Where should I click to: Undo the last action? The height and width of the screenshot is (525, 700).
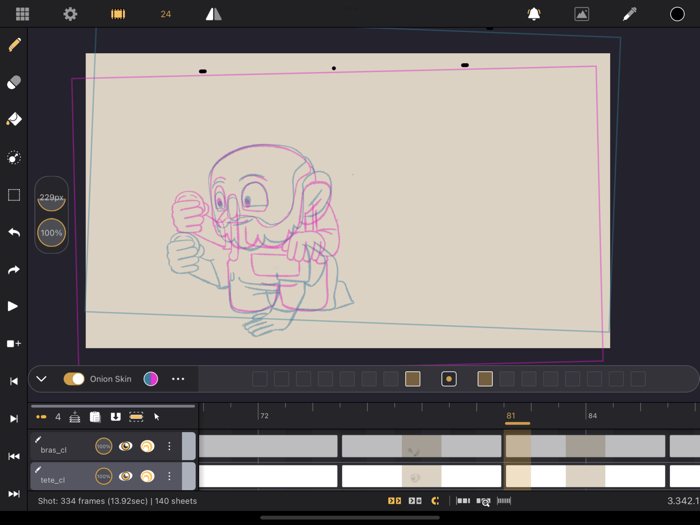coord(14,233)
